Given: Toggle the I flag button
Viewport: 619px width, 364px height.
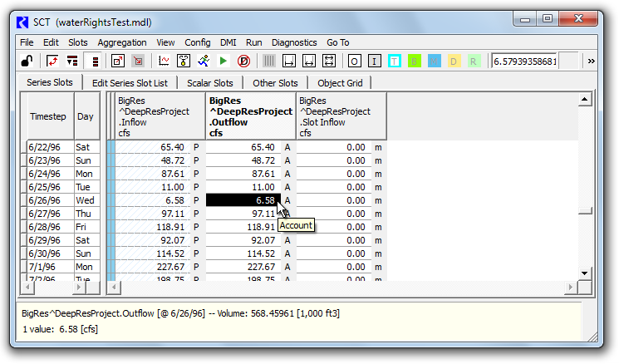Looking at the screenshot, I should [374, 61].
